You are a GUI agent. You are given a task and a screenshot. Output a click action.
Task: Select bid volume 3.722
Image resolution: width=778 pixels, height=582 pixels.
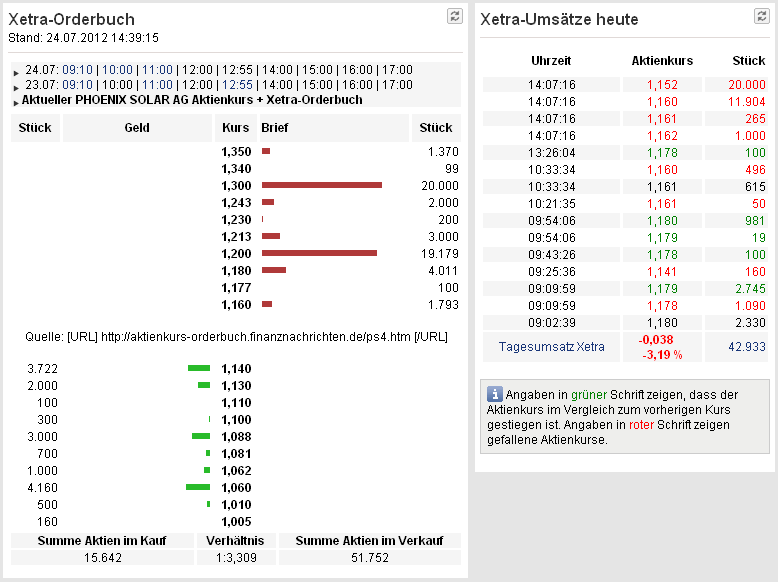click(x=42, y=369)
